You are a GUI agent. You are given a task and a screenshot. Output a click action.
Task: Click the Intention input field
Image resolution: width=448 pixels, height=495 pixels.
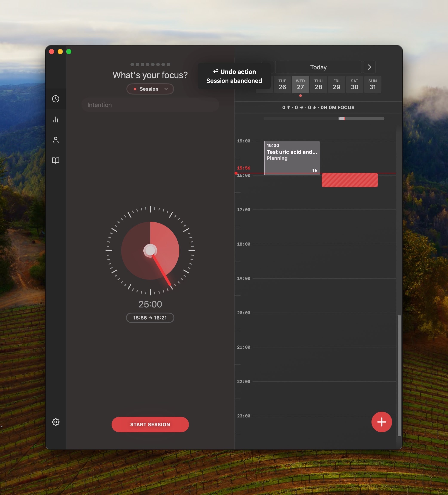tap(150, 105)
